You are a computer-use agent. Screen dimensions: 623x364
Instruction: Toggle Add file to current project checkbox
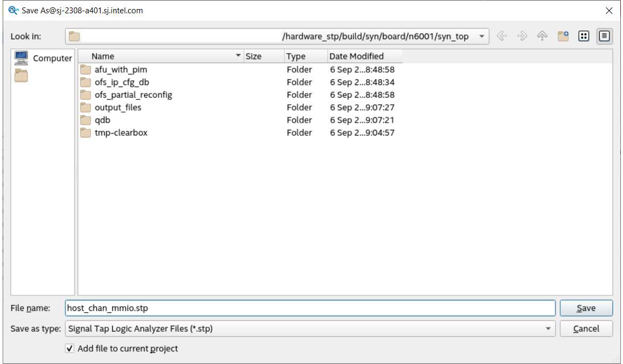pos(70,349)
